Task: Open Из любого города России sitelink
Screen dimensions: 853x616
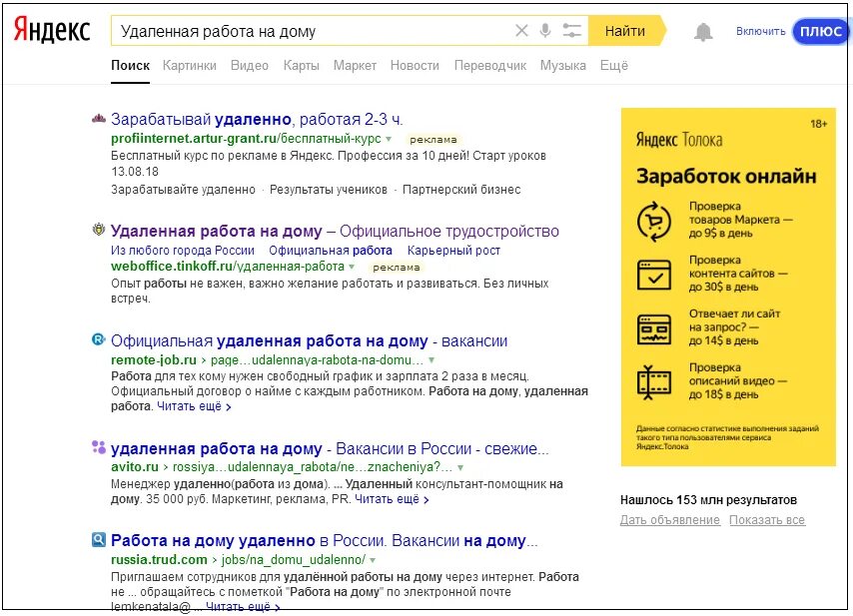Action: click(x=183, y=251)
